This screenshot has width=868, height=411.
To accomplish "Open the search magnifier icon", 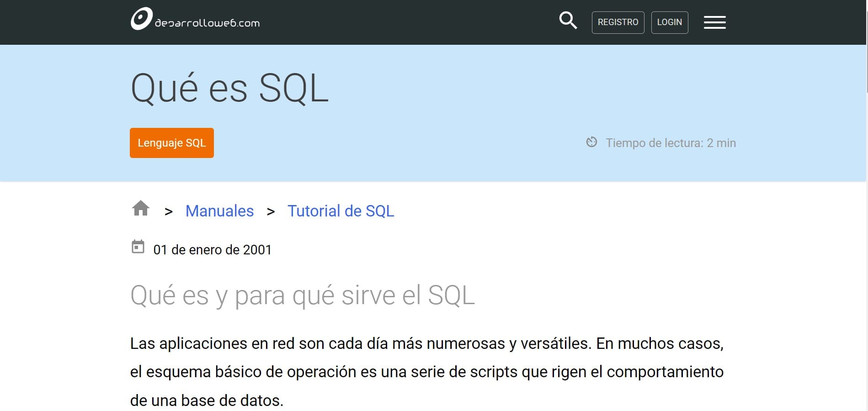I will pos(568,21).
